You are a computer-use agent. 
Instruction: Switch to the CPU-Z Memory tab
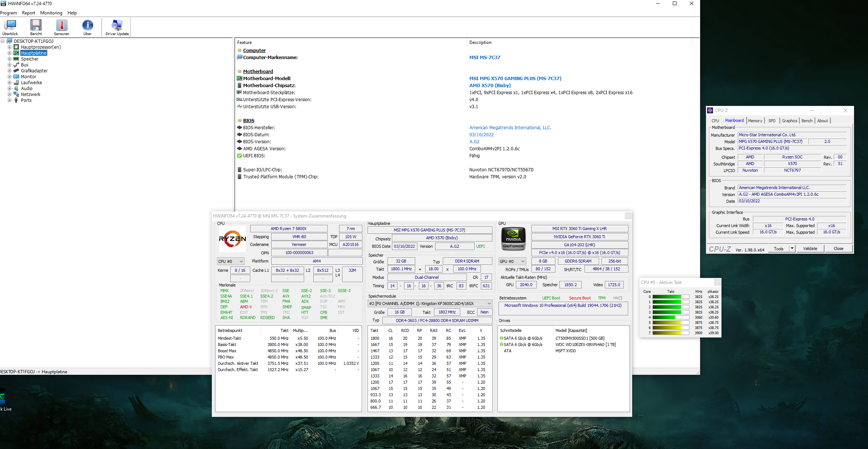755,121
